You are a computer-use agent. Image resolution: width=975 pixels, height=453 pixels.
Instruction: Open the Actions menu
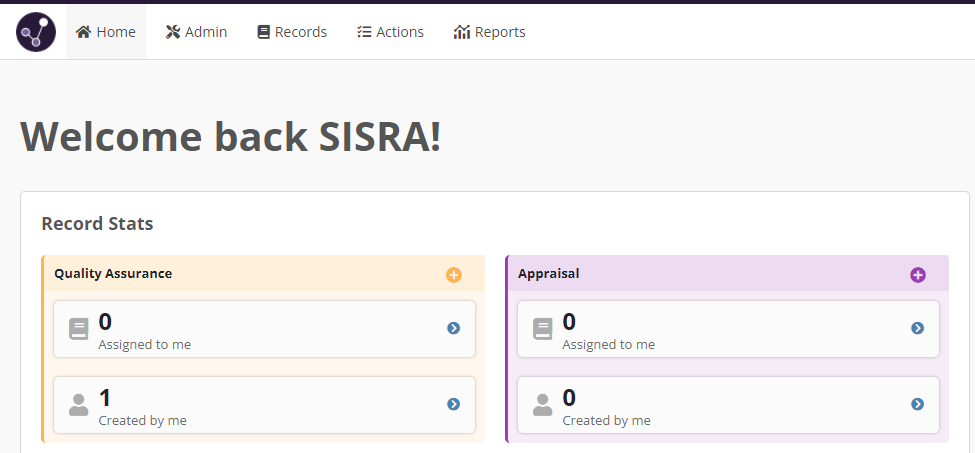point(390,32)
